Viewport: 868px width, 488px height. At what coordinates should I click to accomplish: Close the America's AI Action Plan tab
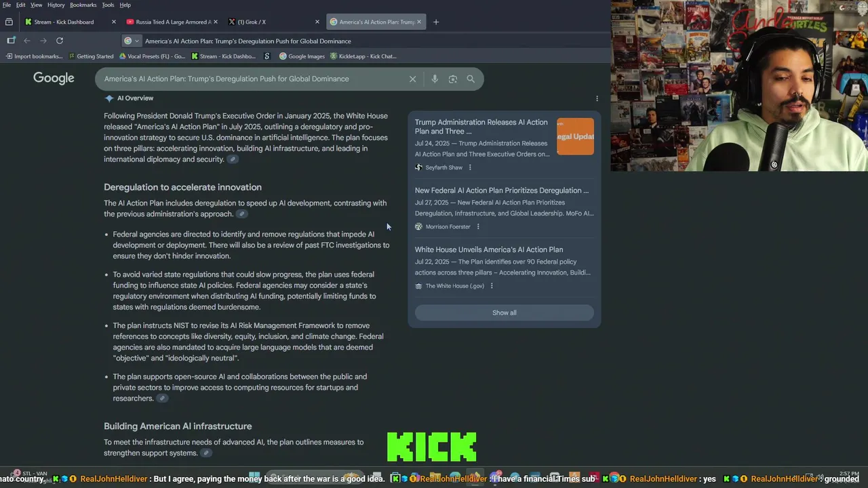(x=419, y=22)
